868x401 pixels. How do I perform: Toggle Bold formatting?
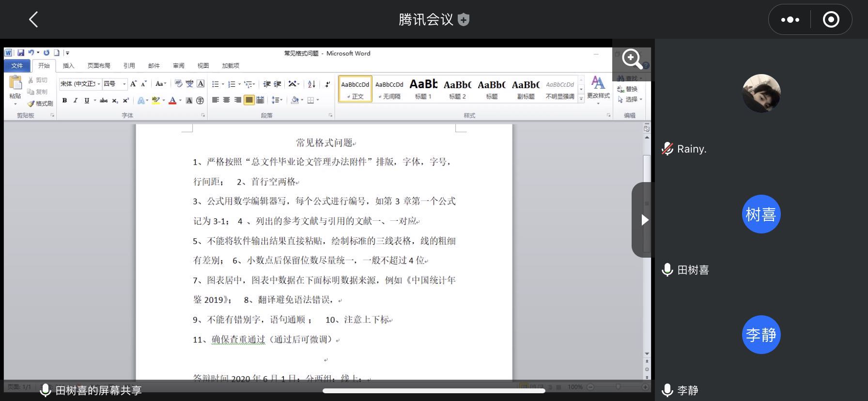[64, 100]
